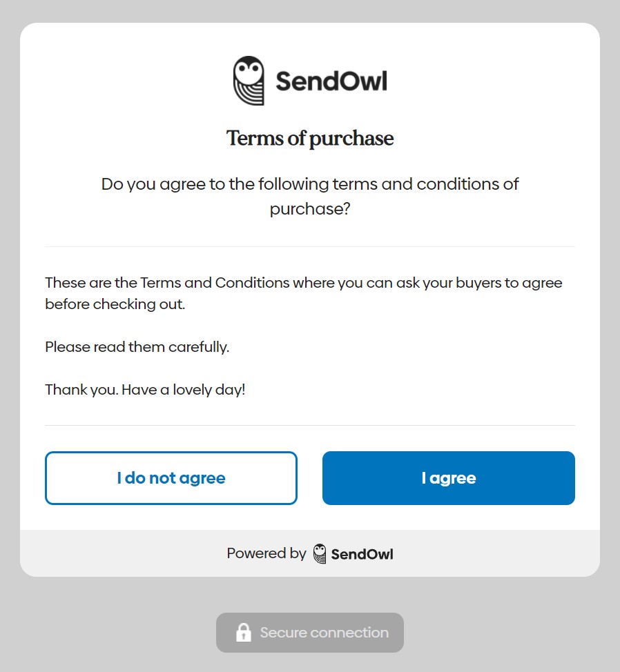The width and height of the screenshot is (620, 672).
Task: Click the large SendOwl wordmark in header
Action: [x=331, y=81]
